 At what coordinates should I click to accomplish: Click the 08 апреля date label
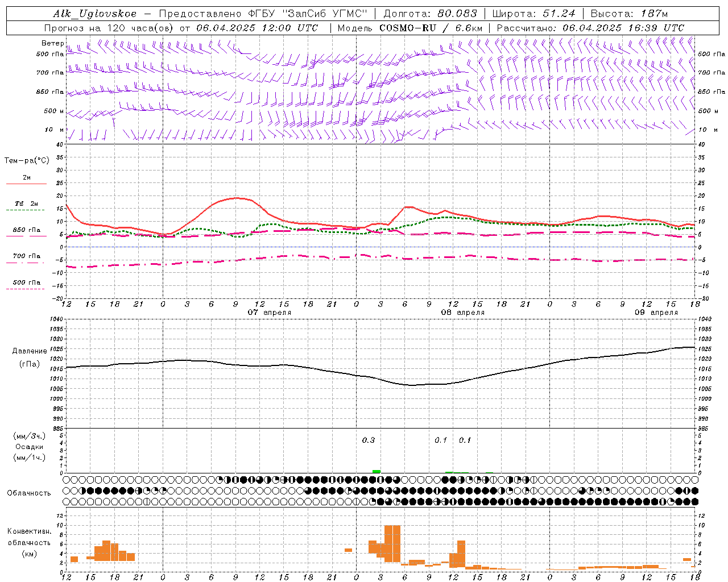(462, 313)
